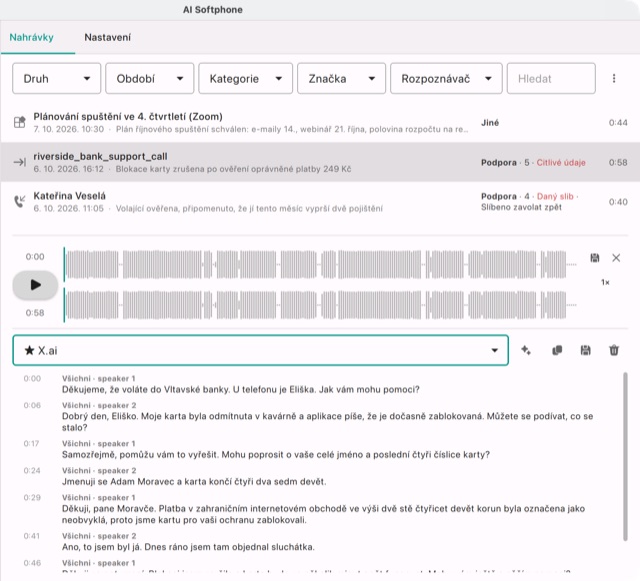This screenshot has height=581, width=640.
Task: Delete the transcript with trash icon
Action: (x=614, y=350)
